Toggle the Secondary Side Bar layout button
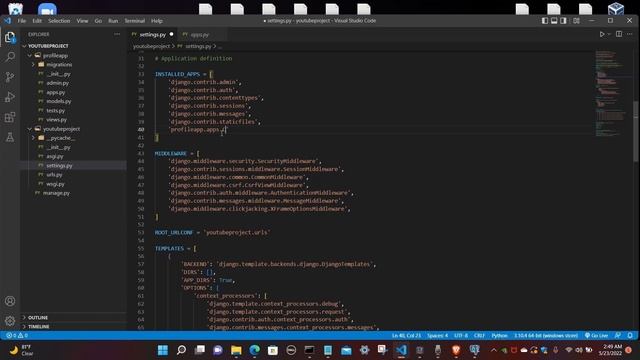The width and height of the screenshot is (640, 360). pyautogui.click(x=563, y=21)
